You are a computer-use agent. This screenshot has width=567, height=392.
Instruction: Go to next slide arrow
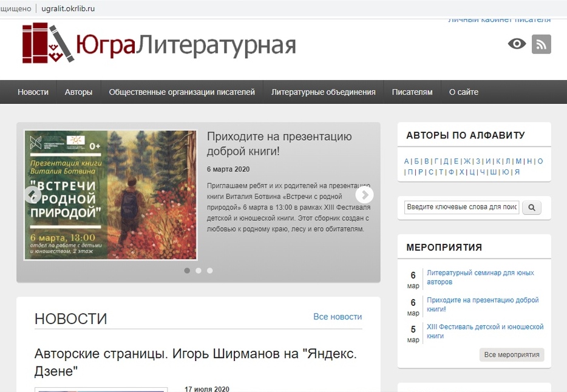[x=364, y=195]
